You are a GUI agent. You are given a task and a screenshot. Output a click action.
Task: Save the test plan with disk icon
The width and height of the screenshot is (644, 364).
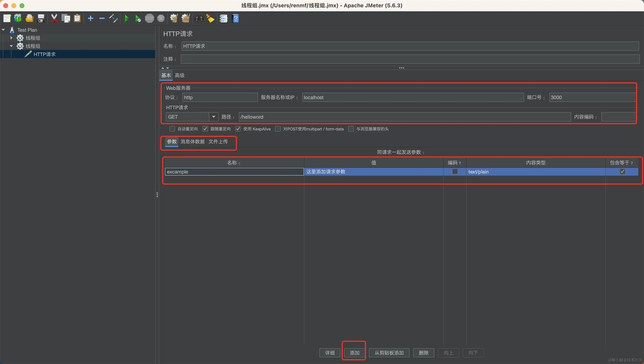pos(41,18)
